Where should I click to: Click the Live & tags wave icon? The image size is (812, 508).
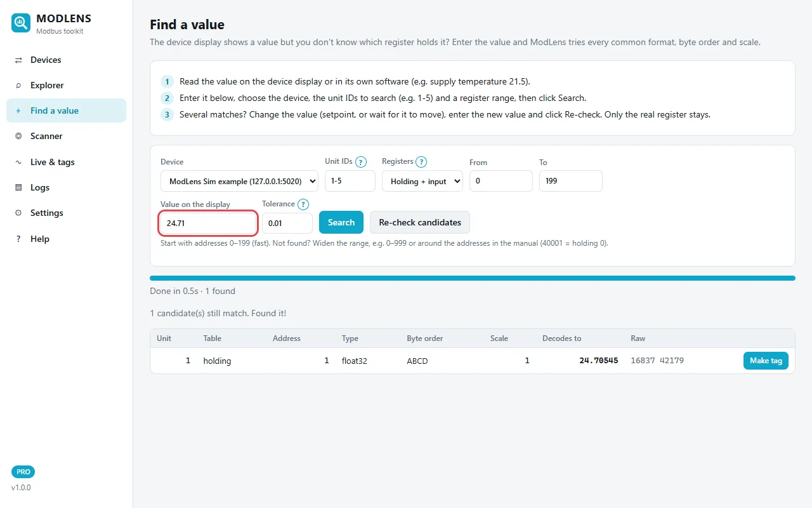[18, 162]
